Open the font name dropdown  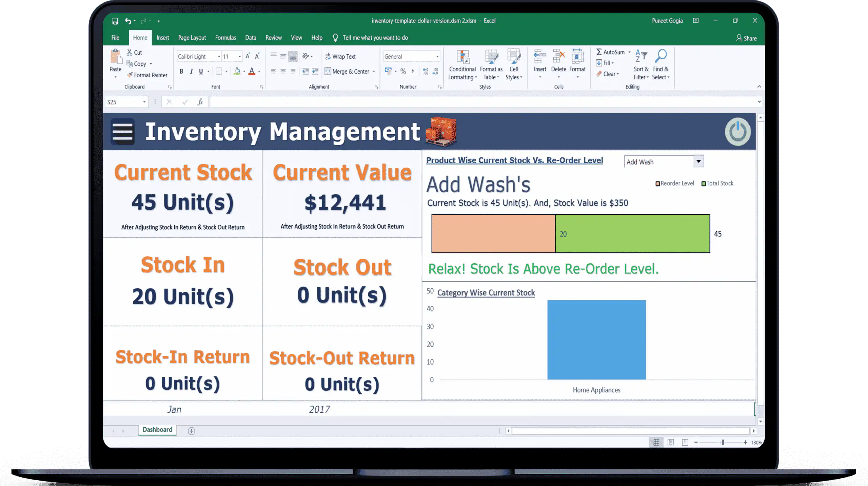click(x=219, y=56)
